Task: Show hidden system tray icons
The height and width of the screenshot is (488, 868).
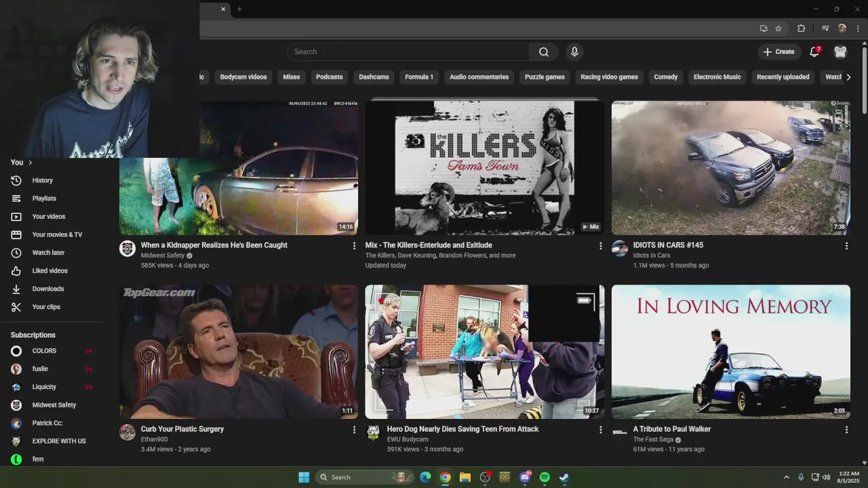Action: point(787,477)
